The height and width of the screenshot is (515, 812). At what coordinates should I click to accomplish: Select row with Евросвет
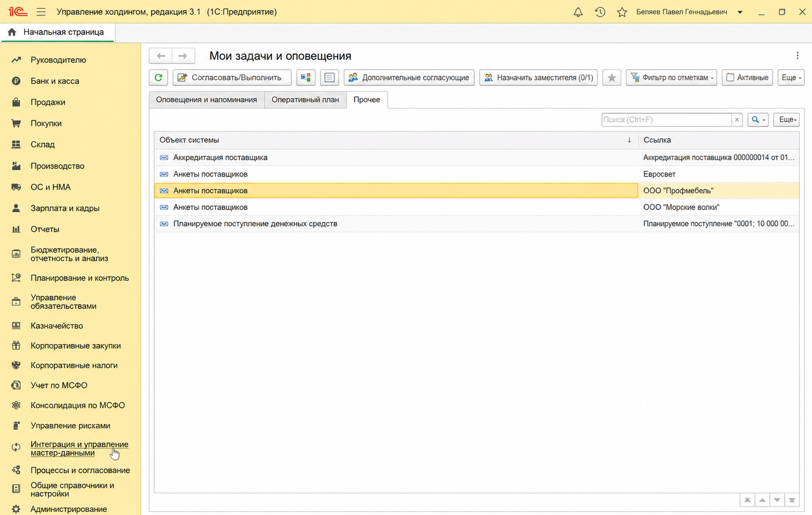tap(476, 174)
